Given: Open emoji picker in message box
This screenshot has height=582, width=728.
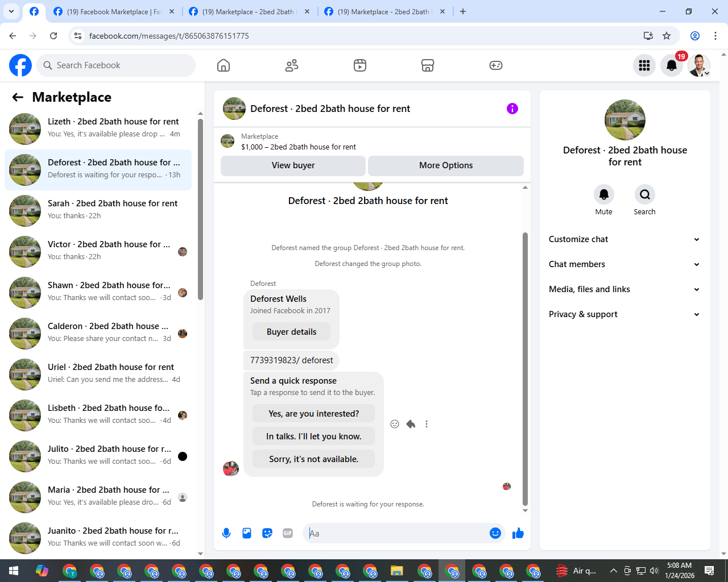Looking at the screenshot, I should pos(495,533).
